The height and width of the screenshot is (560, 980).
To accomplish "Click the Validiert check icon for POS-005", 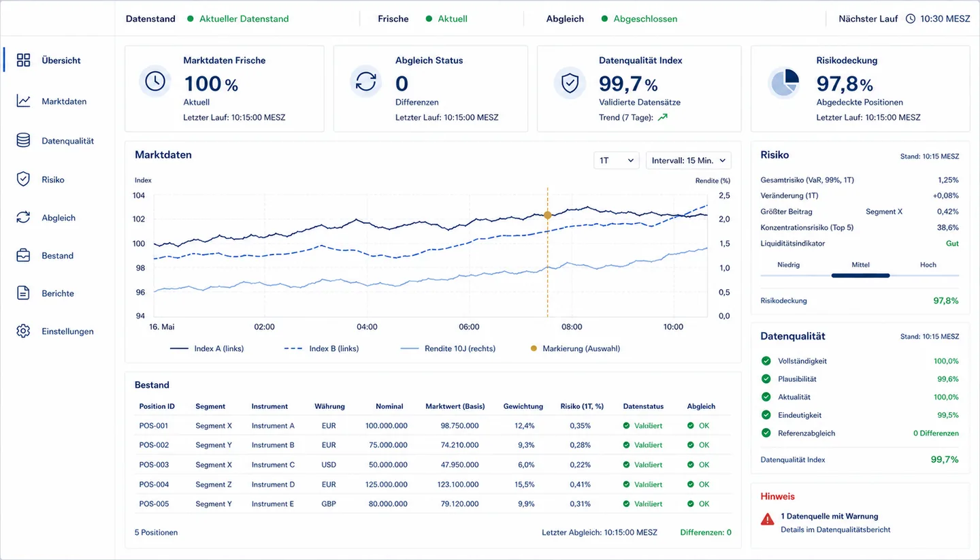I will coord(627,504).
